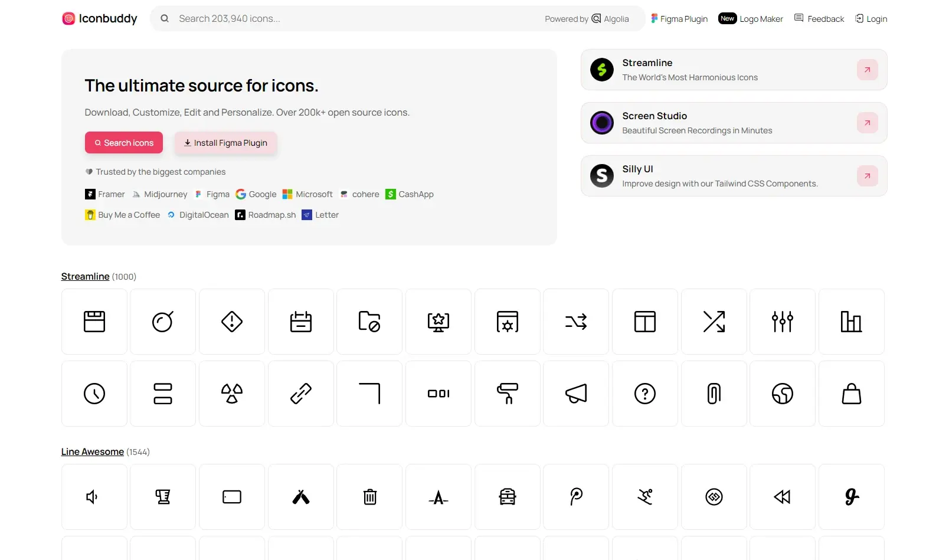Click the cohere company label
Image resolution: width=949 pixels, height=560 pixels.
[359, 194]
